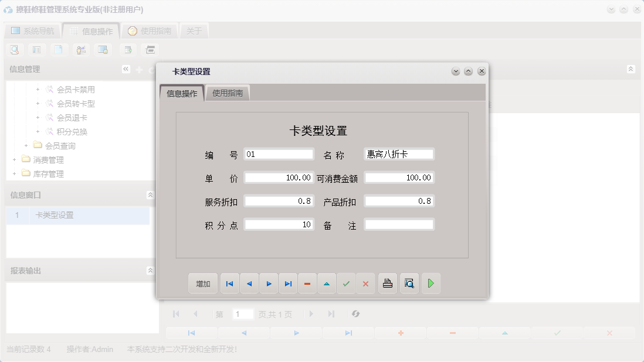The width and height of the screenshot is (644, 362).
Task: Click the green run arrow in the dialog
Action: point(431,283)
